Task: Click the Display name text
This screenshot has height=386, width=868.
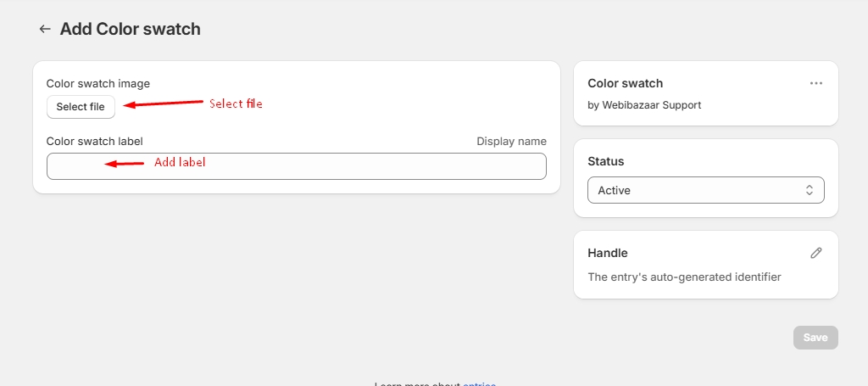Action: click(x=511, y=142)
